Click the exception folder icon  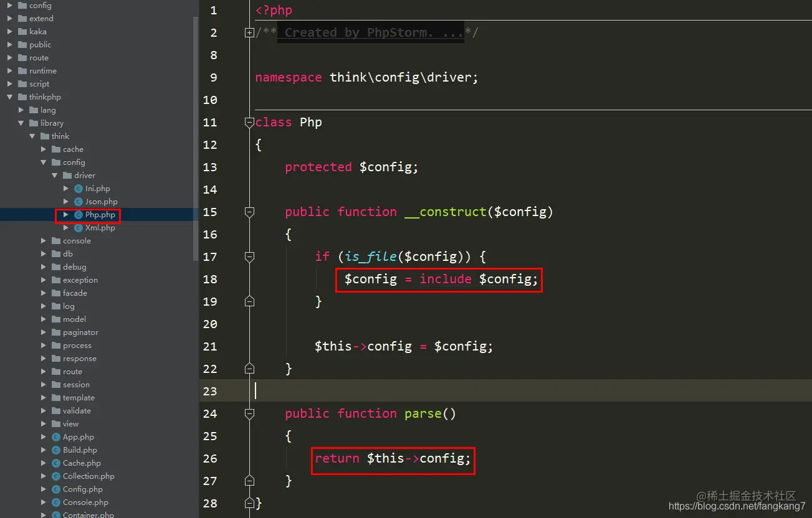[55, 280]
